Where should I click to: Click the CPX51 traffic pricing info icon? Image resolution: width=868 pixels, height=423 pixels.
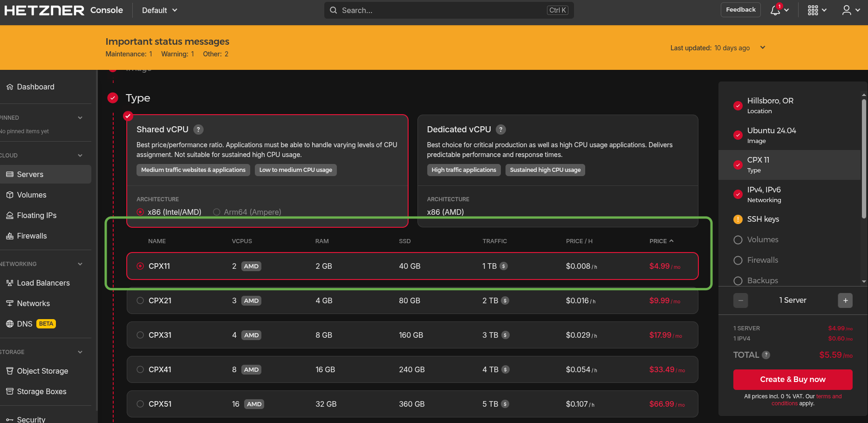pos(505,404)
